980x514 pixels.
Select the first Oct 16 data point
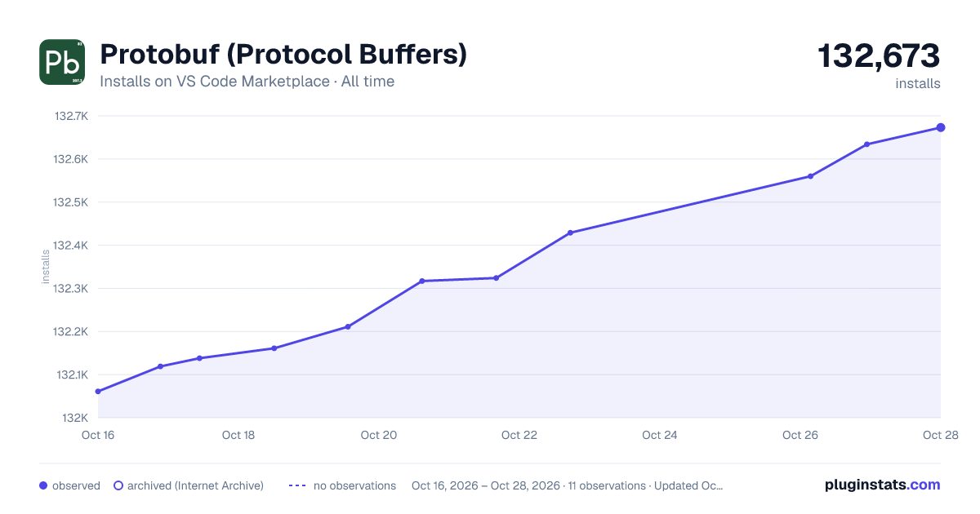98,392
